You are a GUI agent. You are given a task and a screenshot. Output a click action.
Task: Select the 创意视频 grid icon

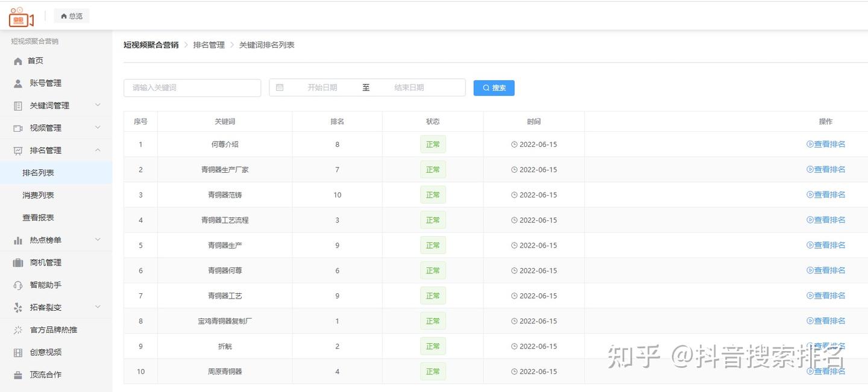[18, 352]
